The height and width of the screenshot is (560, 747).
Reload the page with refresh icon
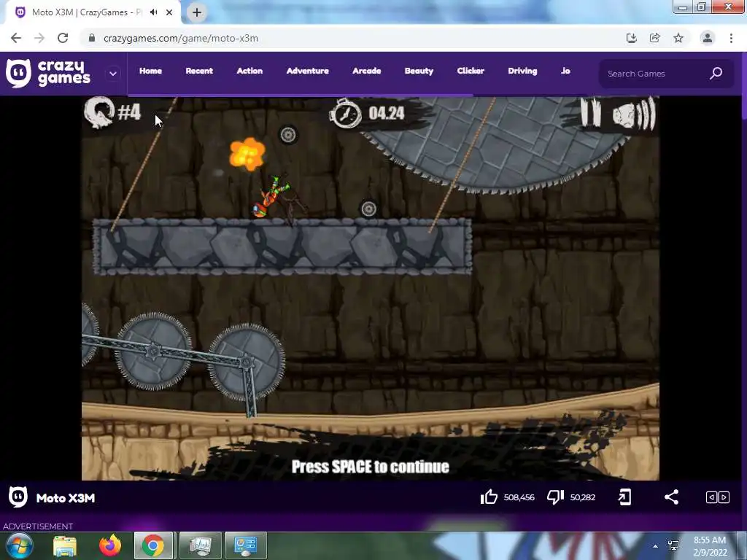63,38
